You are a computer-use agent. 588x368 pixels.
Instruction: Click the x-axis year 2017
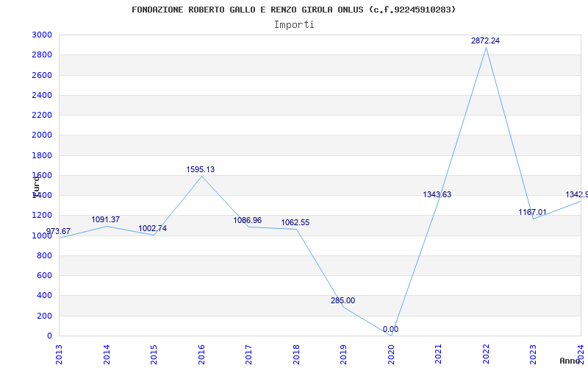click(x=248, y=354)
